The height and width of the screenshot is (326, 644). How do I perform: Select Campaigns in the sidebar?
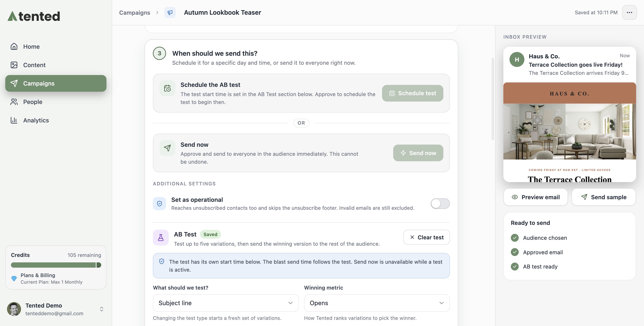coord(56,83)
